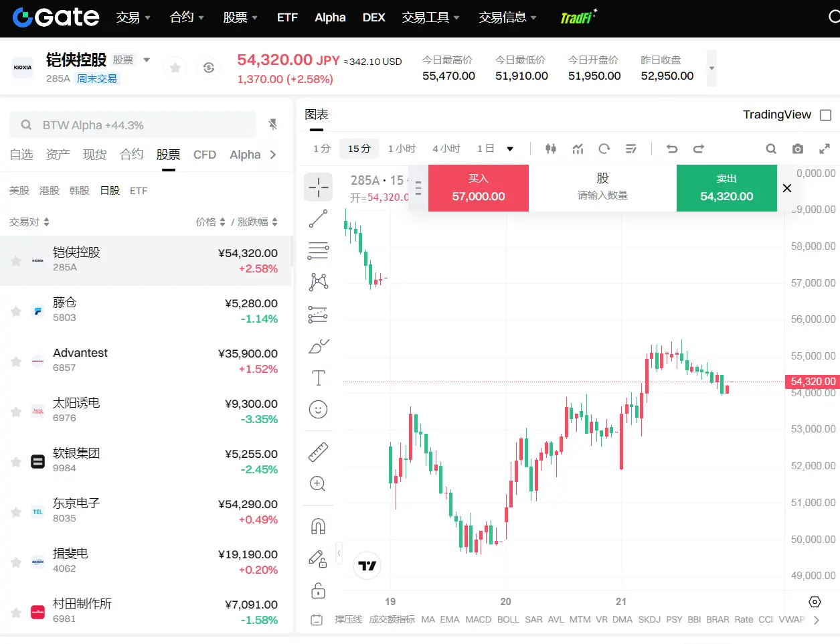Select the ruler measure tool

[318, 452]
